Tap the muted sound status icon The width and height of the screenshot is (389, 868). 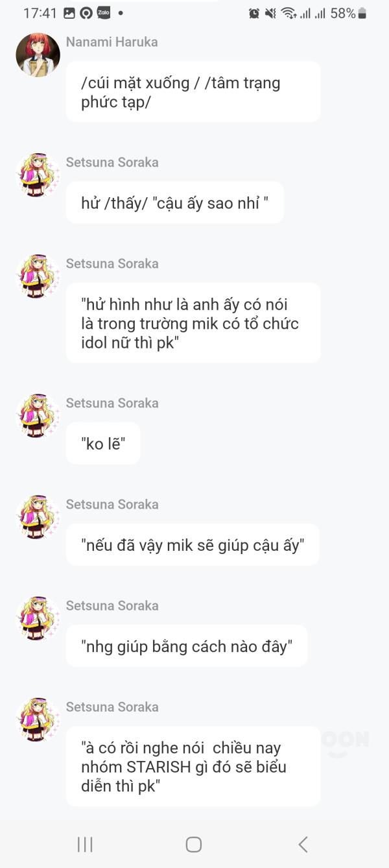click(271, 13)
